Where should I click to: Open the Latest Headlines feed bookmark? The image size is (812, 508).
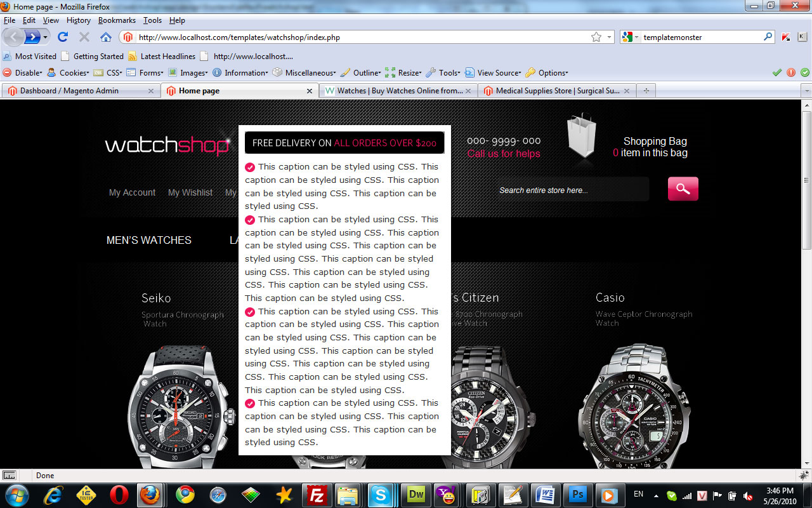(162, 56)
